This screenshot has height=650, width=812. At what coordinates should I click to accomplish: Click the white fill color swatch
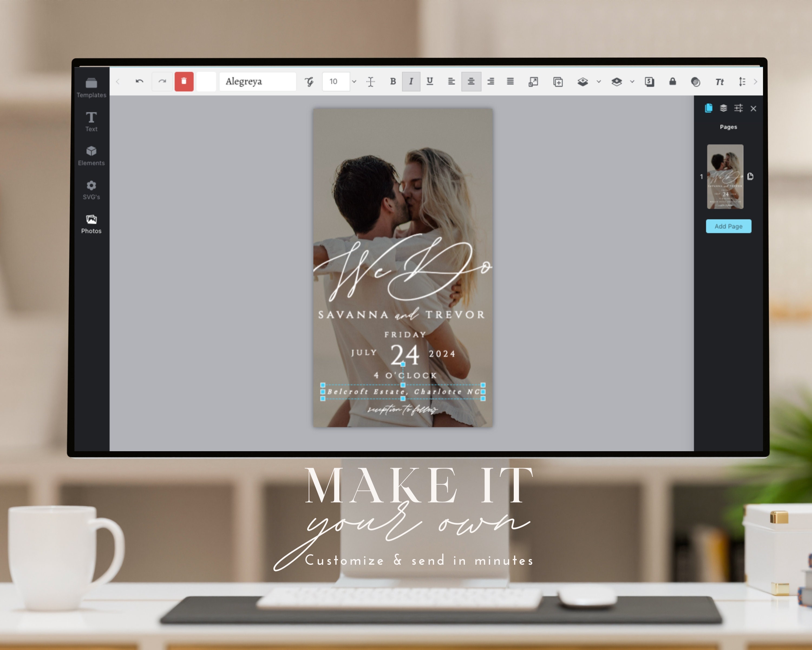[x=207, y=82]
